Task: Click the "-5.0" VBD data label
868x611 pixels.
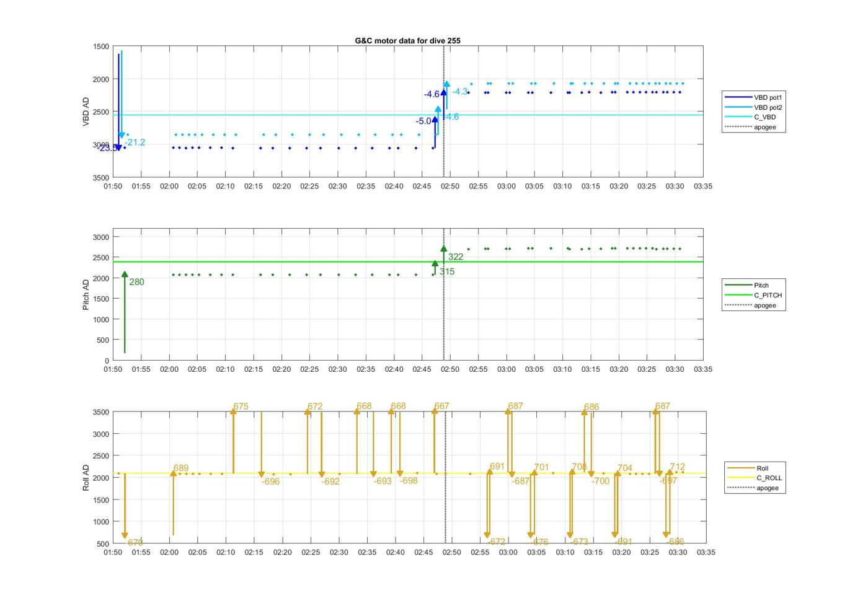Action: [423, 121]
